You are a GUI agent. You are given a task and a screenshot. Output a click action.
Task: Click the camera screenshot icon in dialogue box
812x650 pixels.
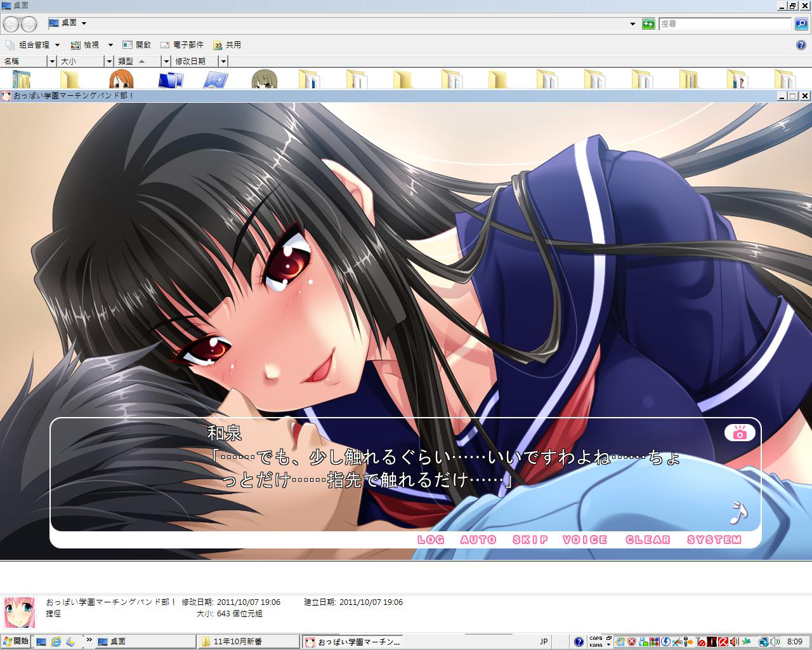click(740, 433)
